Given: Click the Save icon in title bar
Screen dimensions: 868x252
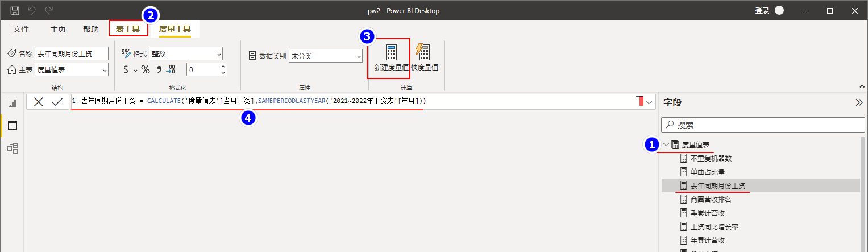Looking at the screenshot, I should [x=15, y=10].
